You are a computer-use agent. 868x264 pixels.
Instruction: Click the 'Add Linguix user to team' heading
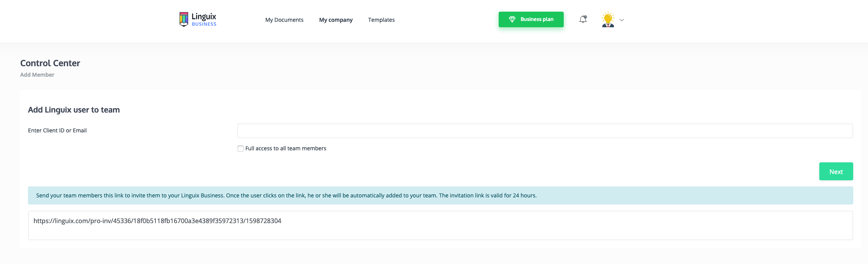tap(74, 110)
